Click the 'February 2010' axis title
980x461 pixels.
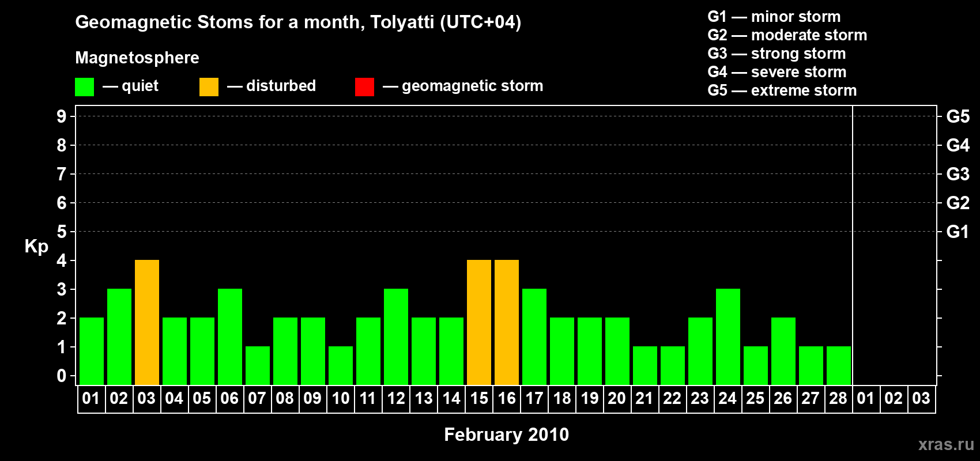pyautogui.click(x=506, y=434)
